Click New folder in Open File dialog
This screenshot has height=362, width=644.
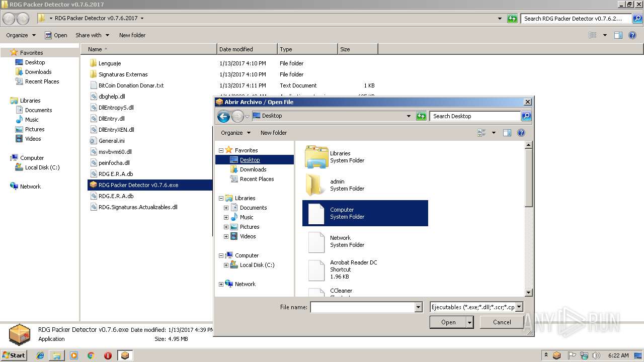pos(274,133)
